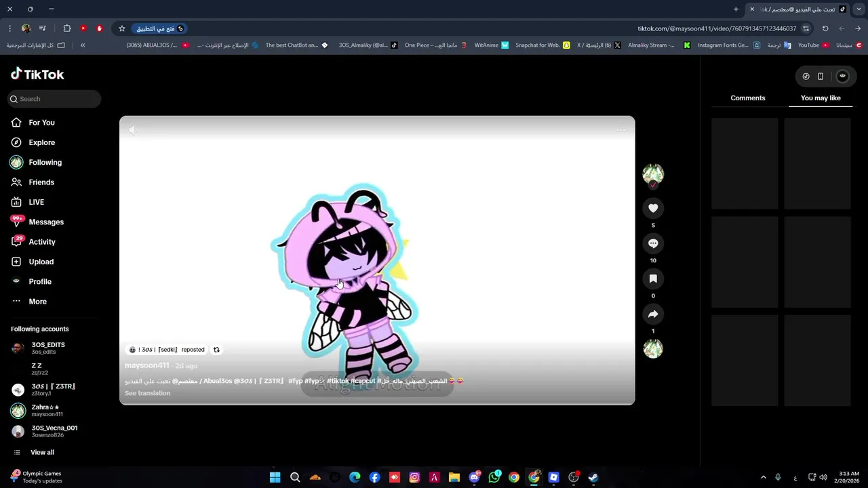Open the Friends page

tap(33, 182)
